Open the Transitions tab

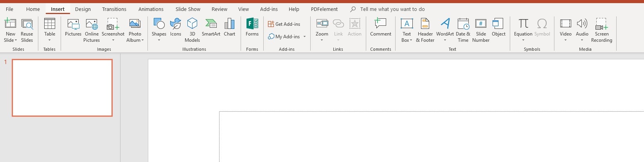(x=114, y=9)
